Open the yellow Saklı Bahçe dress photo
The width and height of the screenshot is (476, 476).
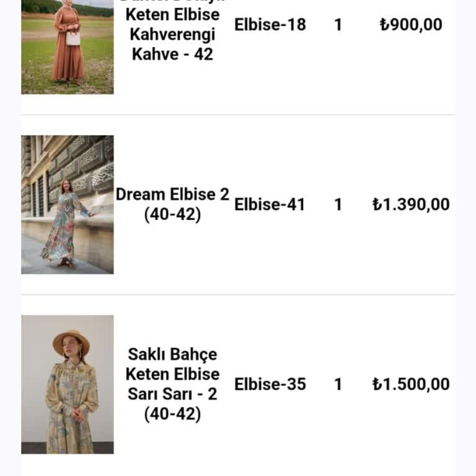pos(68,384)
